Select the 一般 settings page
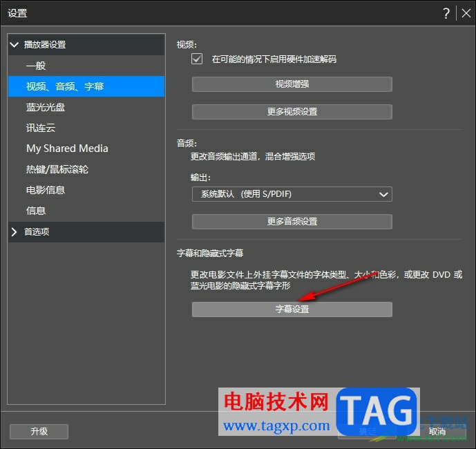The image size is (476, 449). click(86, 66)
